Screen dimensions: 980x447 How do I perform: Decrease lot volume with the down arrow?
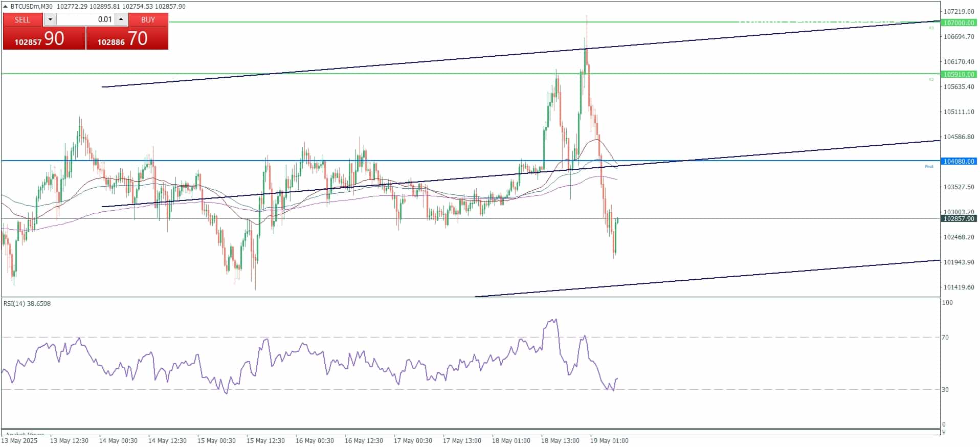pyautogui.click(x=50, y=19)
